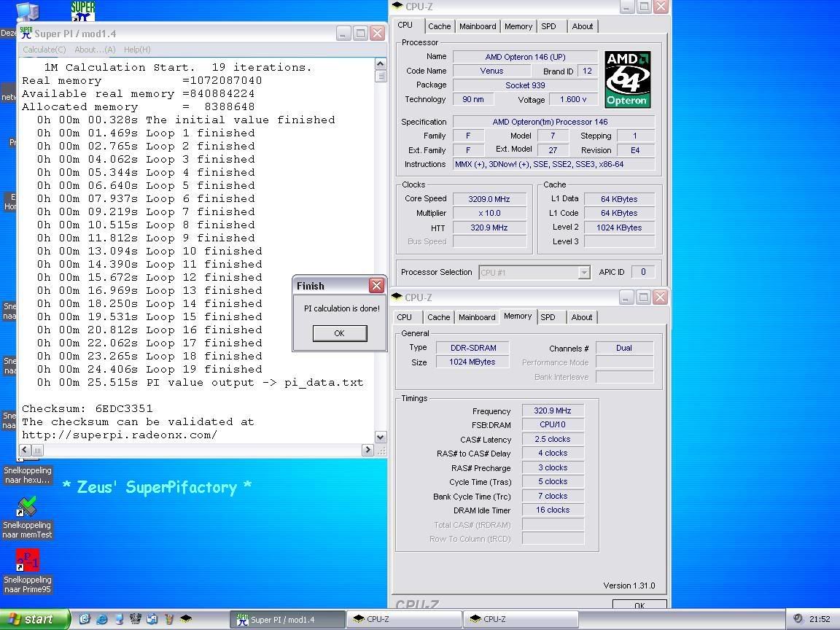Open SPD tab in CPU-Z memory window
This screenshot has width=840, height=630.
coord(548,317)
